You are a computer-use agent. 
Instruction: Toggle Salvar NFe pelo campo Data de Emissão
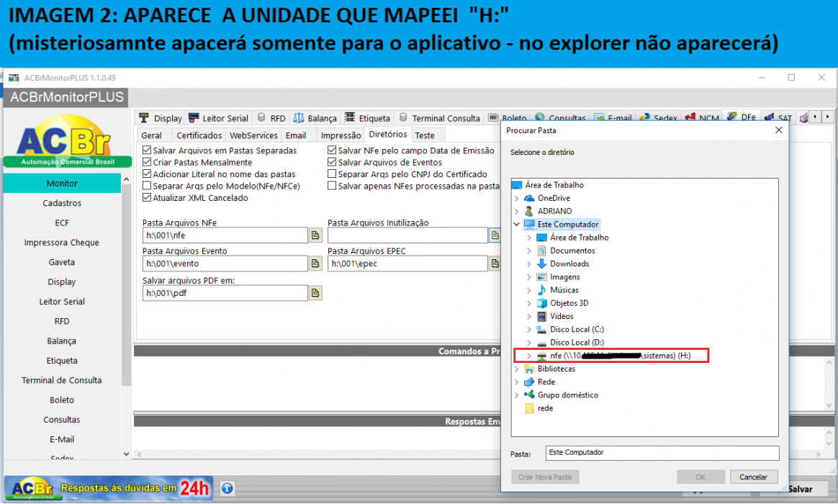[x=332, y=150]
